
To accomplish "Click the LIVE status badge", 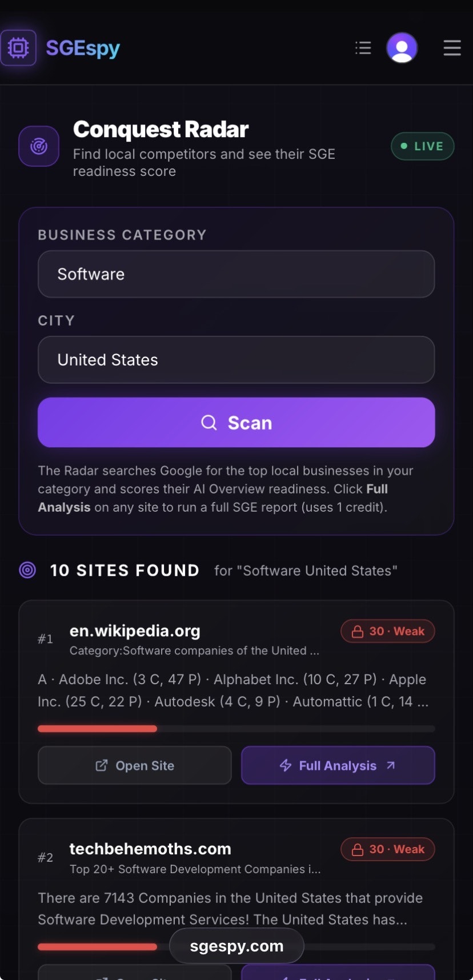I will (x=423, y=146).
